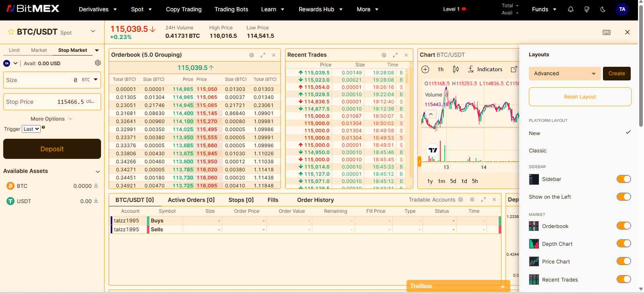Expand the Orderbook panel fullscreen
Image resolution: width=644 pixels, height=294 pixels.
263,55
